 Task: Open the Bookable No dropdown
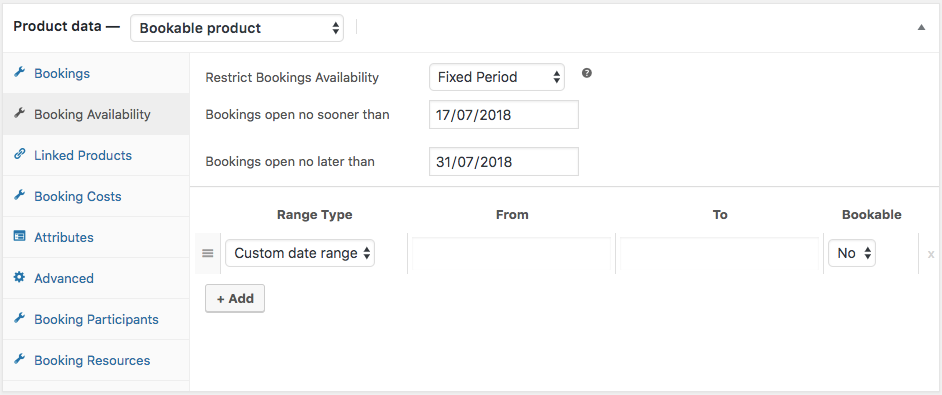(x=852, y=254)
